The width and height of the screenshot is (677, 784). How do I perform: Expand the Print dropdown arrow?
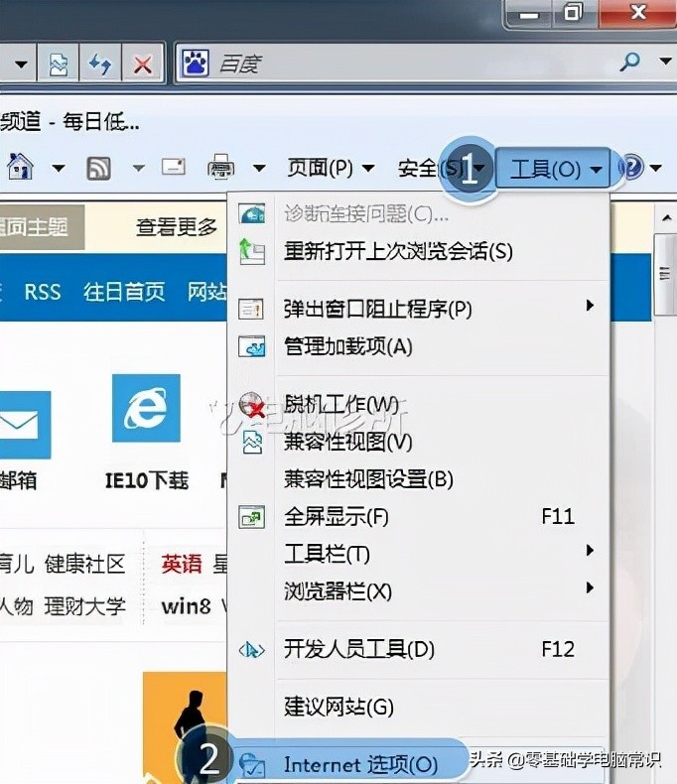[259, 168]
